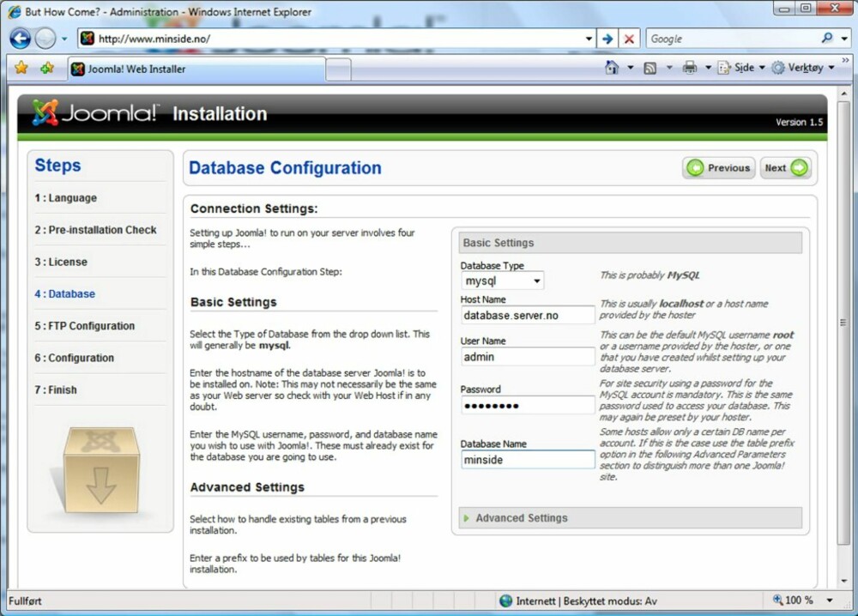Open the Print options dropdown arrow
Viewport: 858px width, 616px height.
point(708,68)
